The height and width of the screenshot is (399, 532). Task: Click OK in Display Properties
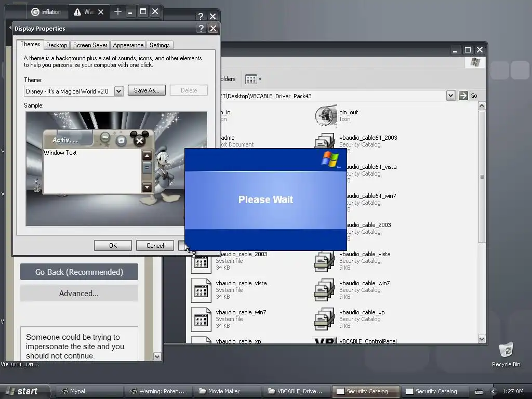113,246
